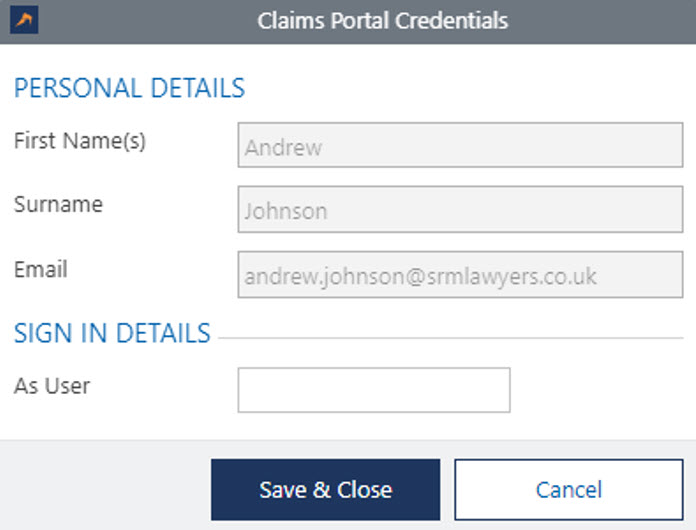
Task: Click the divider line beside SIGN IN DETAILS
Action: point(450,338)
